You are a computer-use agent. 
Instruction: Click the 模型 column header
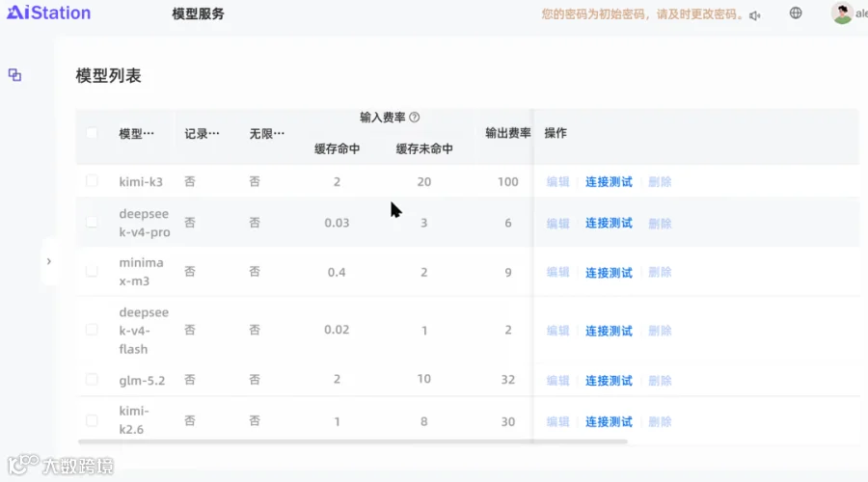click(x=136, y=133)
